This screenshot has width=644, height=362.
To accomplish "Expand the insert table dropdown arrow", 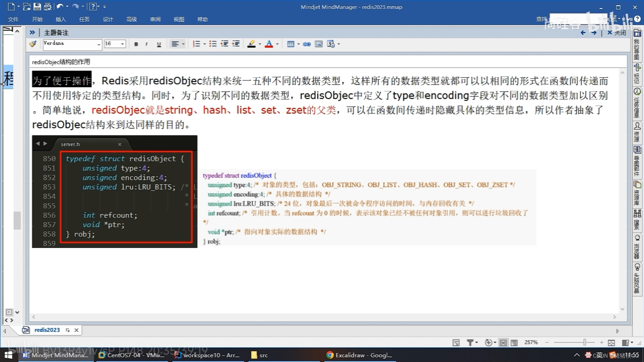I will (x=298, y=44).
